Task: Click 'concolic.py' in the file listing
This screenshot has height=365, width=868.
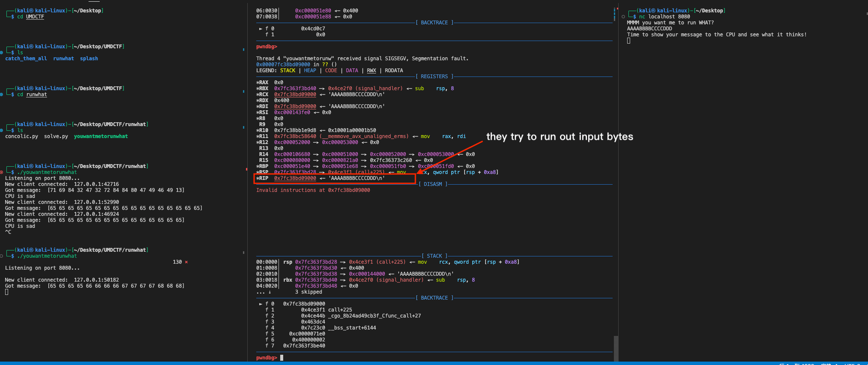Action: [21, 136]
